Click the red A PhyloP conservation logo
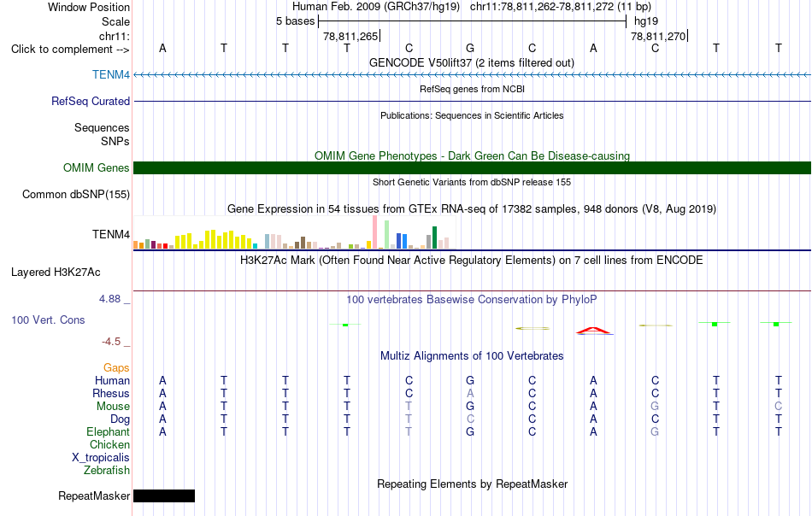 (x=594, y=331)
